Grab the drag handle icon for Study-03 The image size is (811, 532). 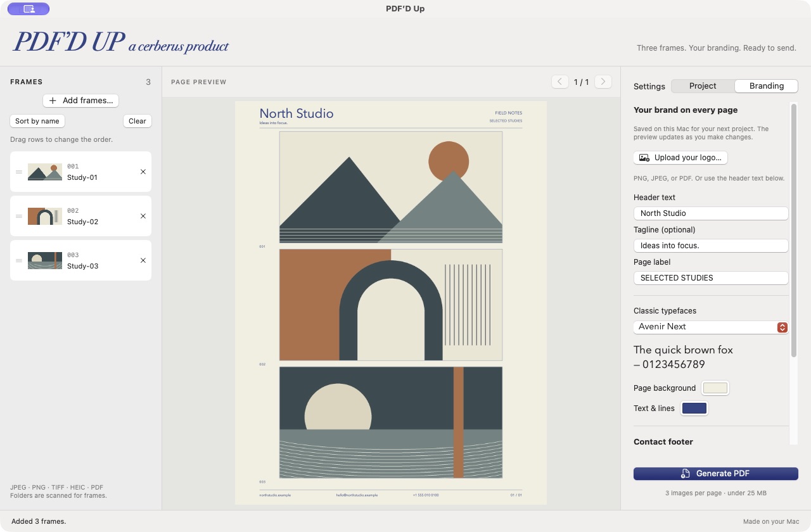[x=19, y=260]
